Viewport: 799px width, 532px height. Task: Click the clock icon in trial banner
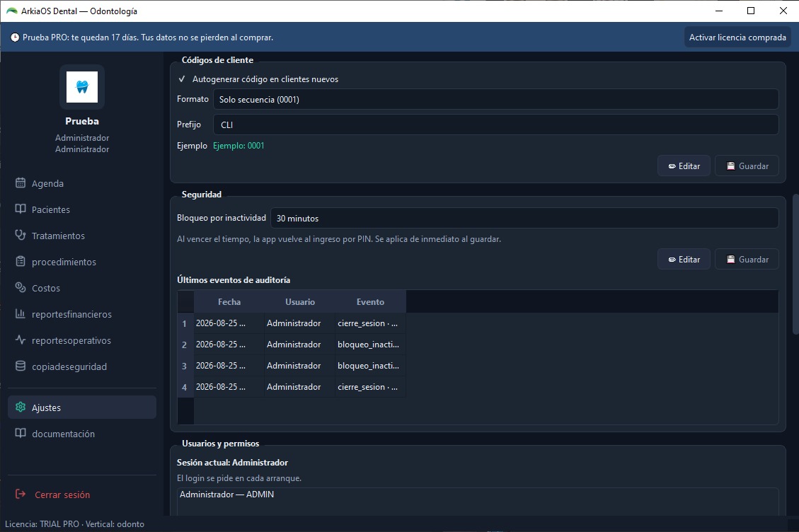15,37
